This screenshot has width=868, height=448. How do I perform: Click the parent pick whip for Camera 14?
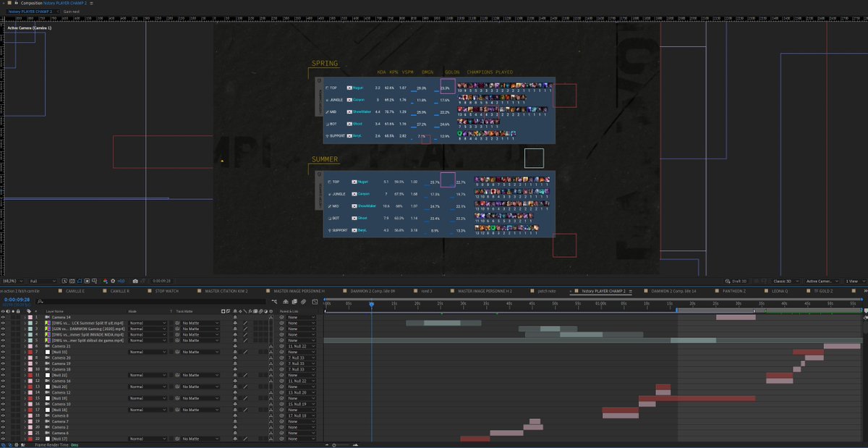click(281, 317)
